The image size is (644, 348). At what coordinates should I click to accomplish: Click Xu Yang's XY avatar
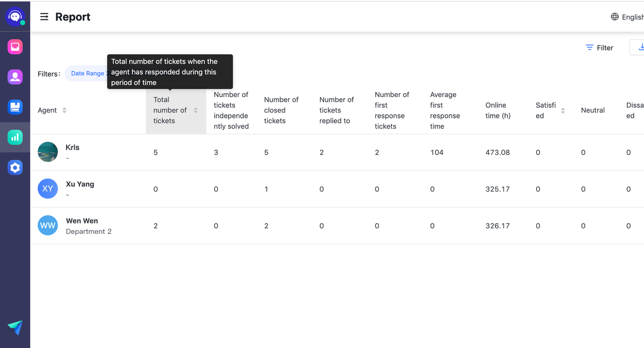tap(48, 189)
